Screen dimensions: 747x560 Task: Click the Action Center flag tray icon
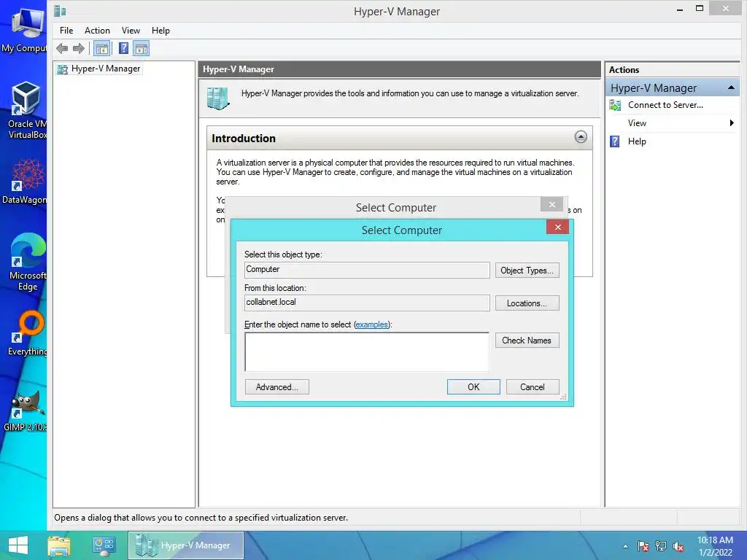[643, 546]
